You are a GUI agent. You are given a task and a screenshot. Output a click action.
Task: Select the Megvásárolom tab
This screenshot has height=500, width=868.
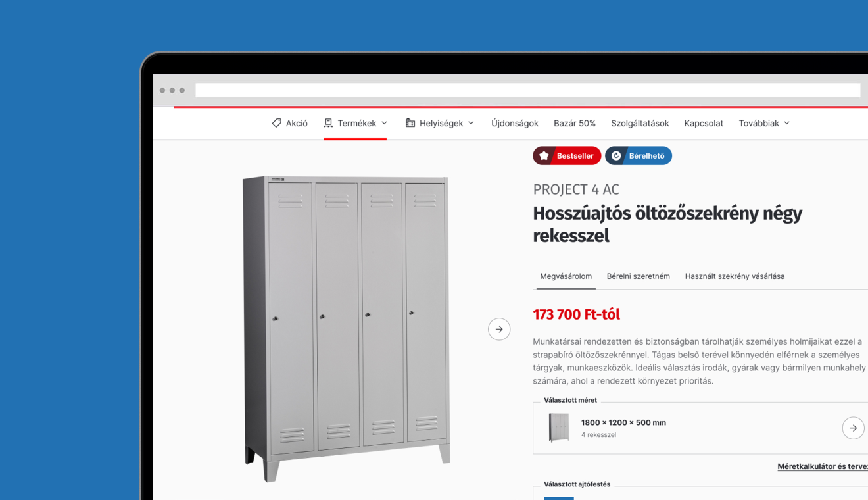pyautogui.click(x=566, y=276)
